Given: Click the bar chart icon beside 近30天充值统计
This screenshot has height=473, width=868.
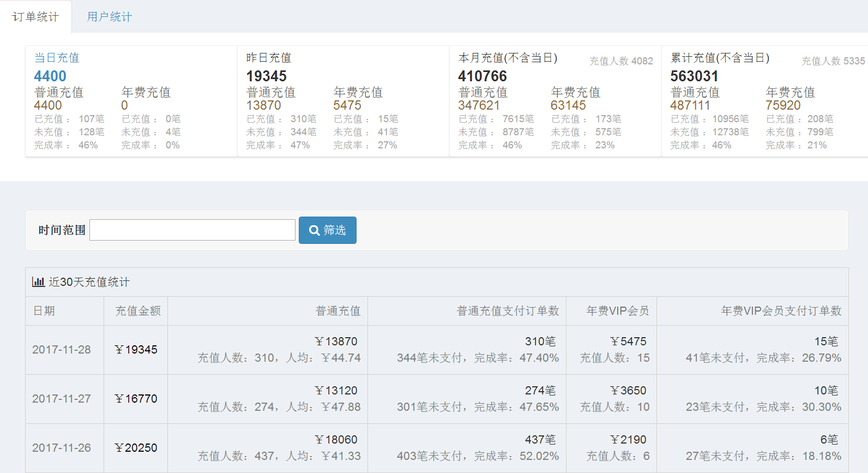Looking at the screenshot, I should pos(38,282).
